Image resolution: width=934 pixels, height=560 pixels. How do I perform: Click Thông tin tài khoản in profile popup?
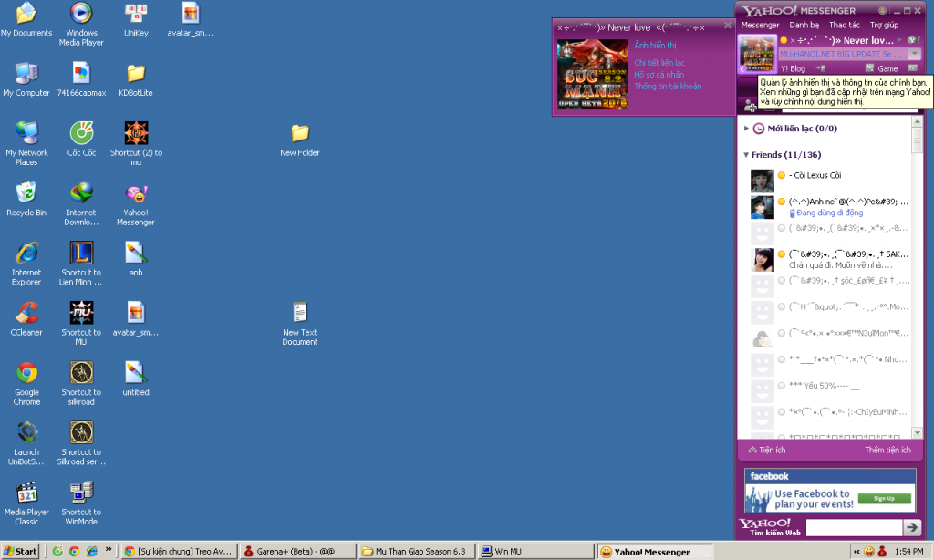(x=668, y=87)
